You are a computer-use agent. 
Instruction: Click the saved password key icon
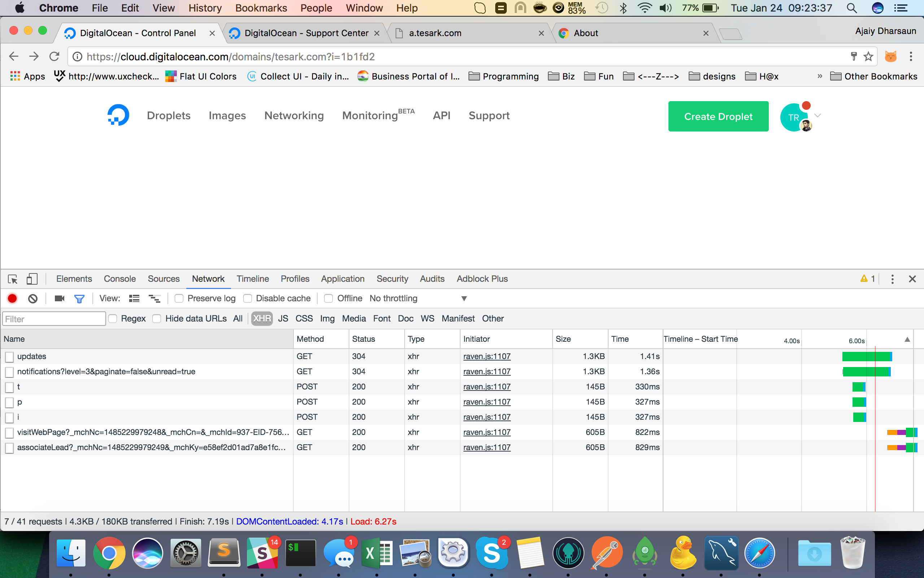[x=854, y=57]
